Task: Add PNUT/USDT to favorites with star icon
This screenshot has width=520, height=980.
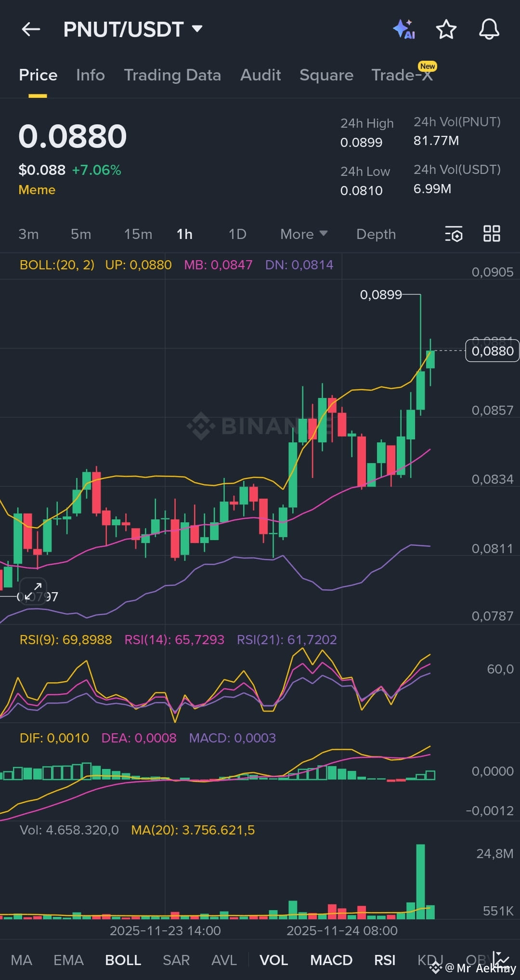Action: point(446,29)
